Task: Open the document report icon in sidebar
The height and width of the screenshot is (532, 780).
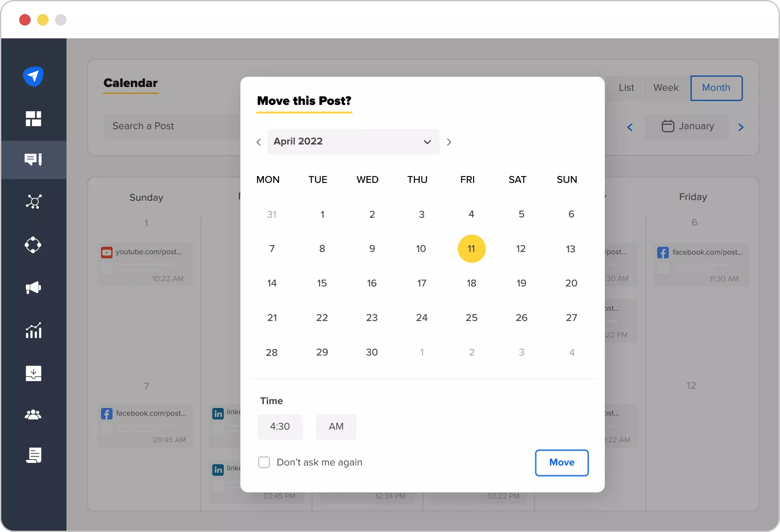Action: tap(33, 455)
